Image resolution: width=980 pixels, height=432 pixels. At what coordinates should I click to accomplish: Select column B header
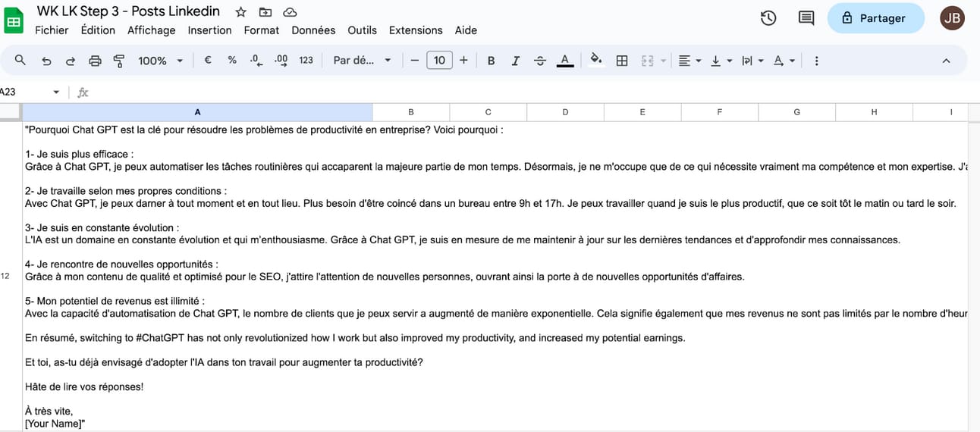411,112
